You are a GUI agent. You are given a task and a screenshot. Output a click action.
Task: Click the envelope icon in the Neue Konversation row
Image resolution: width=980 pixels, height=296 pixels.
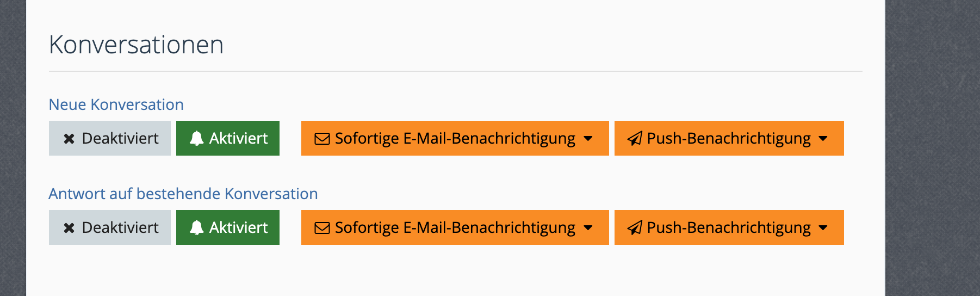[x=322, y=139]
